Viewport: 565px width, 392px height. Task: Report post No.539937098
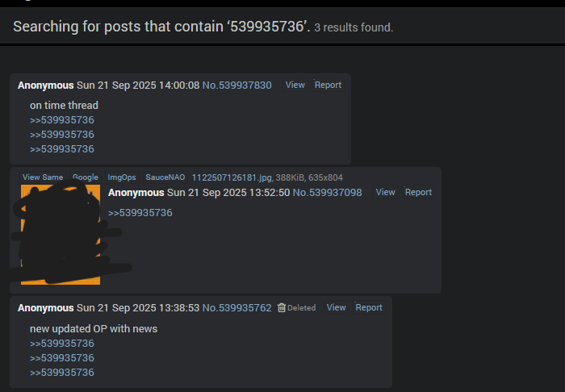pyautogui.click(x=418, y=192)
